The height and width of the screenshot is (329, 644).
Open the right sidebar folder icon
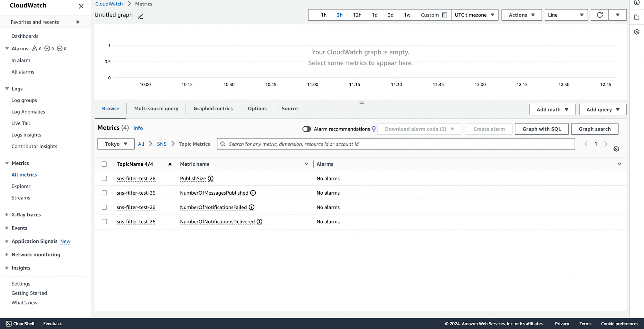637,17
